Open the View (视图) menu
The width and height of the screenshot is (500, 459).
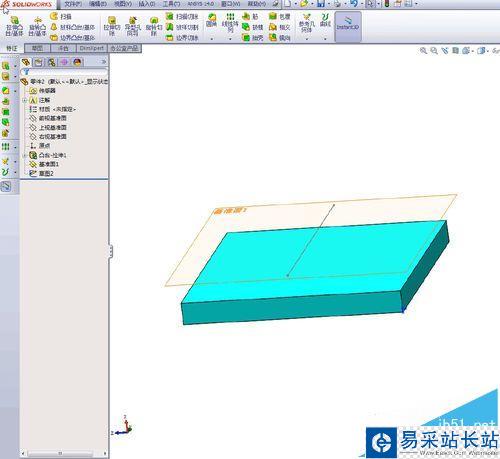pos(122,4)
